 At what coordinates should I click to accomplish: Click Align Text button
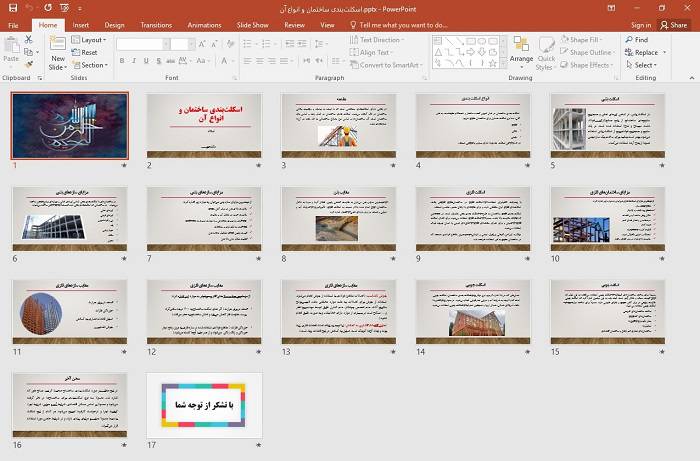[x=371, y=52]
